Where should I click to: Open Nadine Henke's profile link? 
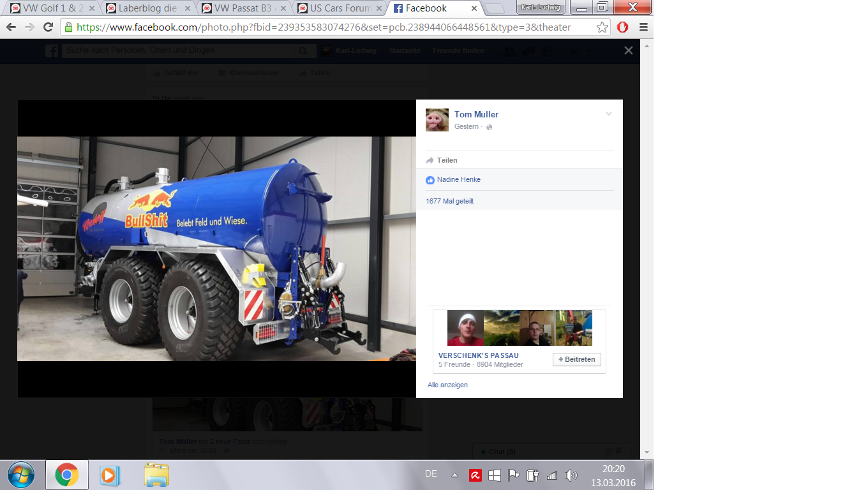(x=459, y=180)
